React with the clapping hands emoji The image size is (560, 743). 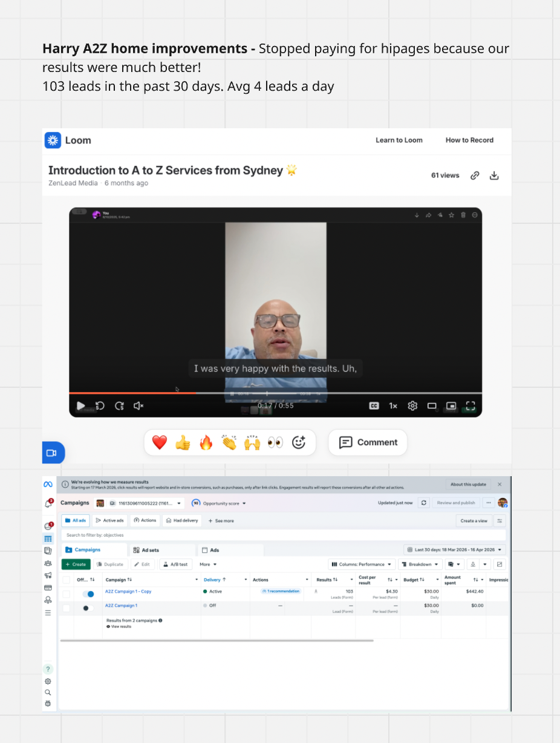coord(229,443)
